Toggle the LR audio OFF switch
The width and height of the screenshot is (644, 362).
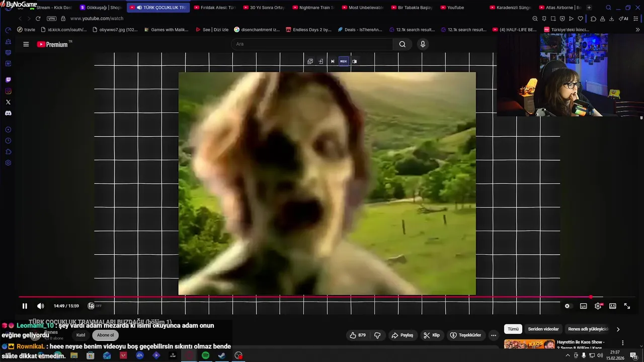click(95, 306)
